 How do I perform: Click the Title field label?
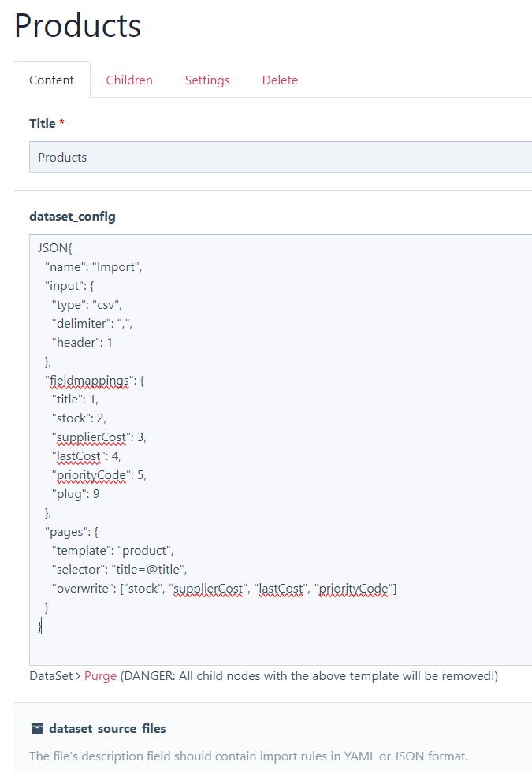[x=43, y=124]
